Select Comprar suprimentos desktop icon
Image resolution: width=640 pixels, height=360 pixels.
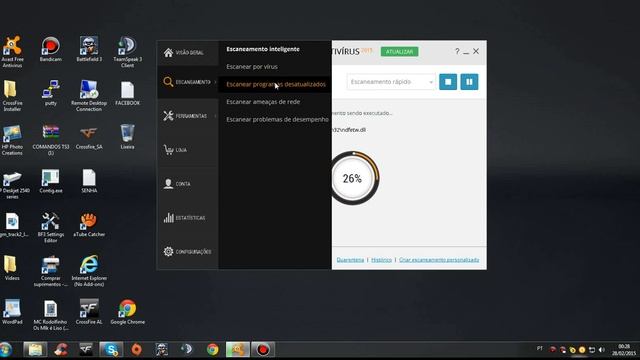coord(51,271)
